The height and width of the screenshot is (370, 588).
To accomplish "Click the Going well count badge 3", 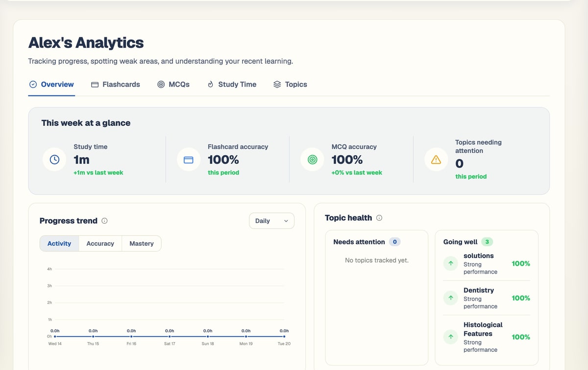I will pyautogui.click(x=487, y=242).
